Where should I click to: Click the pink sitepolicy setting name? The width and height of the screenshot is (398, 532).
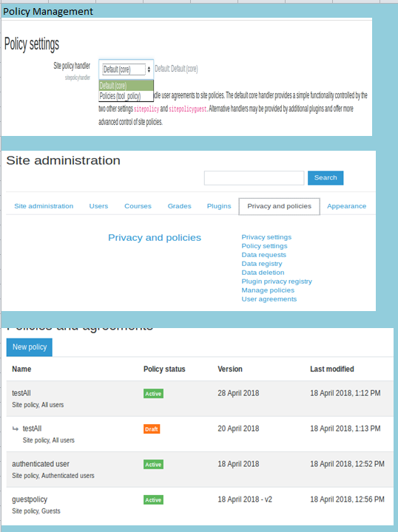146,109
